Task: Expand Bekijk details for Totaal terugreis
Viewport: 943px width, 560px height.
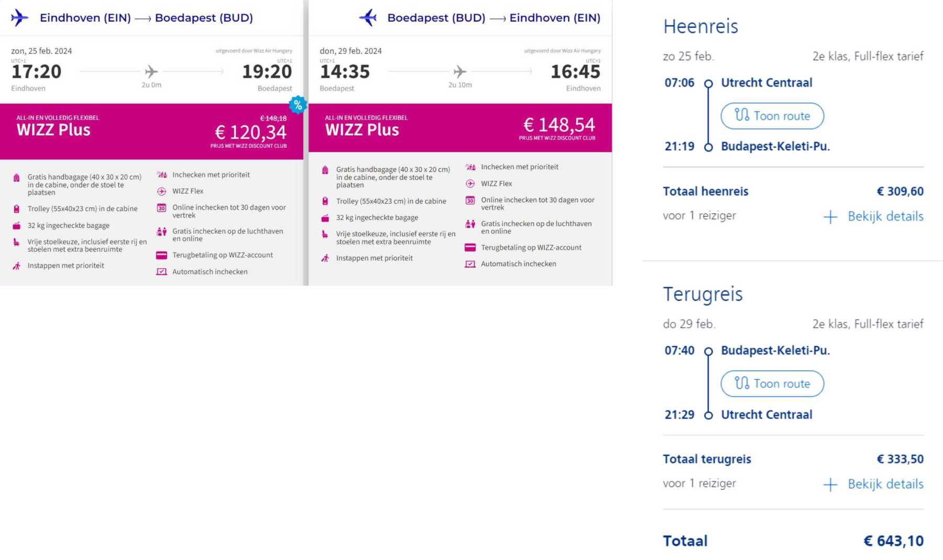Action: pos(873,484)
